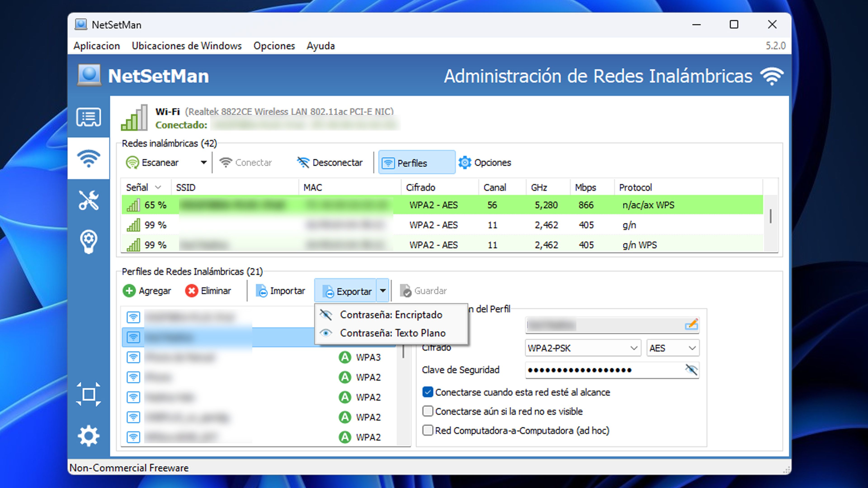Image resolution: width=868 pixels, height=488 pixels.
Task: Open the Profiles sidebar icon
Action: click(x=88, y=117)
